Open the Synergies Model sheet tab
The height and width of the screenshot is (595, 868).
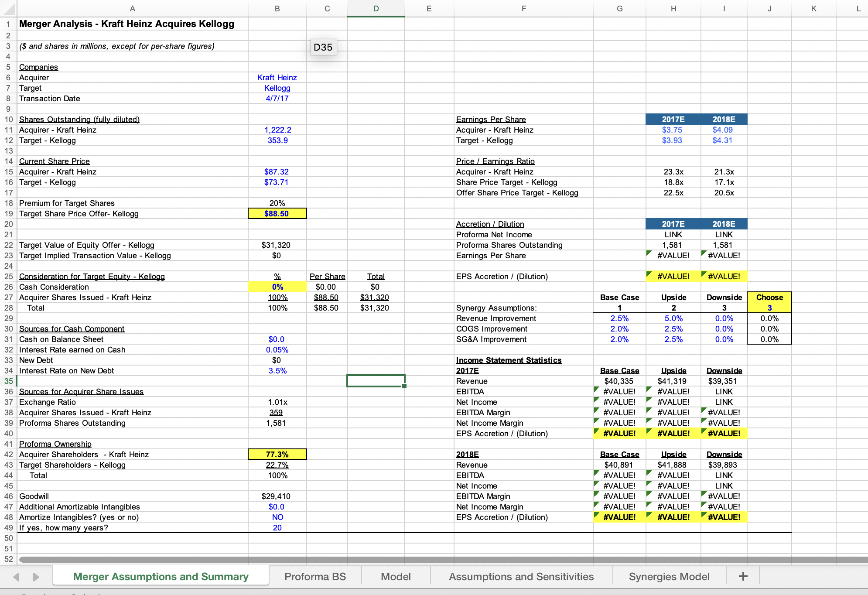(x=669, y=576)
